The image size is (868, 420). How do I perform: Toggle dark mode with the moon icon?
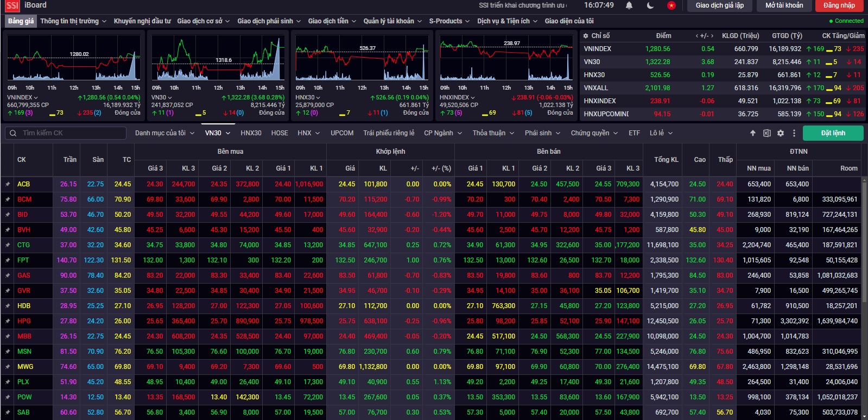(x=650, y=5)
